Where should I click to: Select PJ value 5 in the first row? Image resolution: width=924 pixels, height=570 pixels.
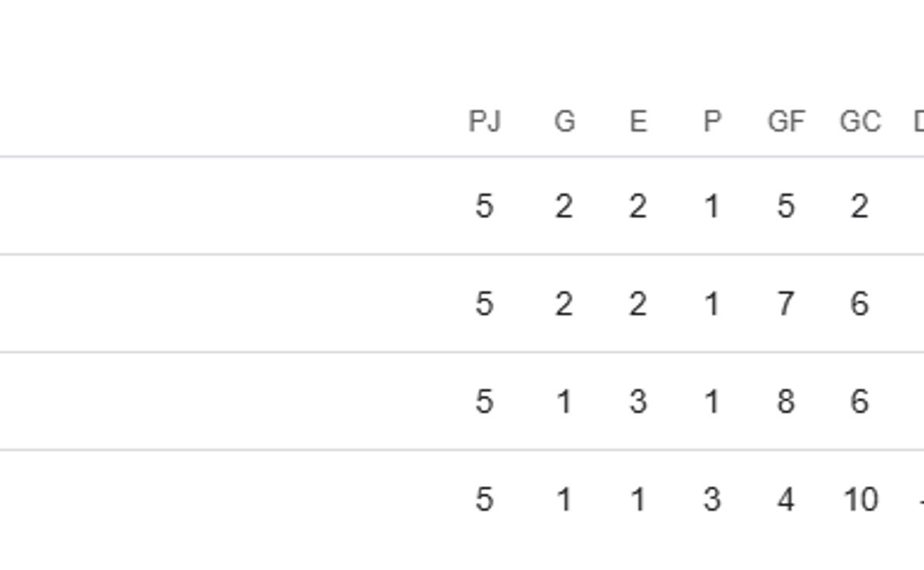(484, 206)
